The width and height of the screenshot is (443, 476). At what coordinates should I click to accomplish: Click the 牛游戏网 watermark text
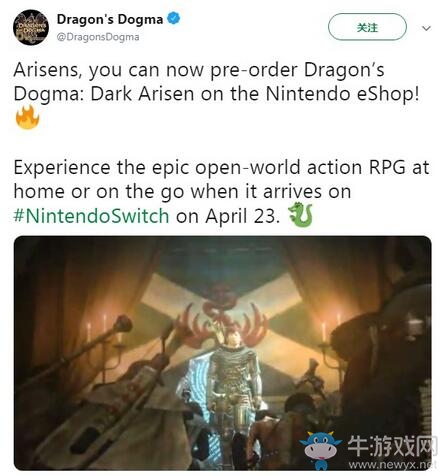pyautogui.click(x=392, y=446)
